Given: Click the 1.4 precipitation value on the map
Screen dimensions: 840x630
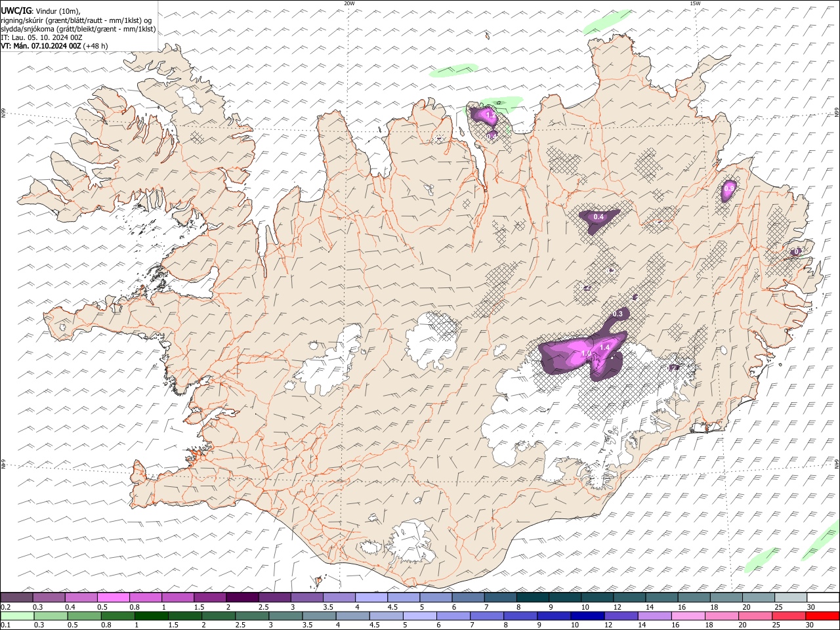Looking at the screenshot, I should click(605, 347).
